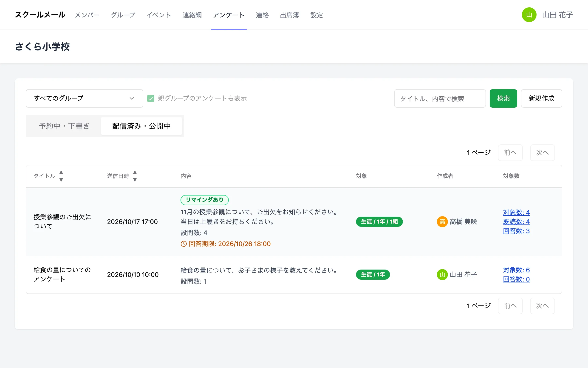Click the green 検索 button

(x=503, y=98)
